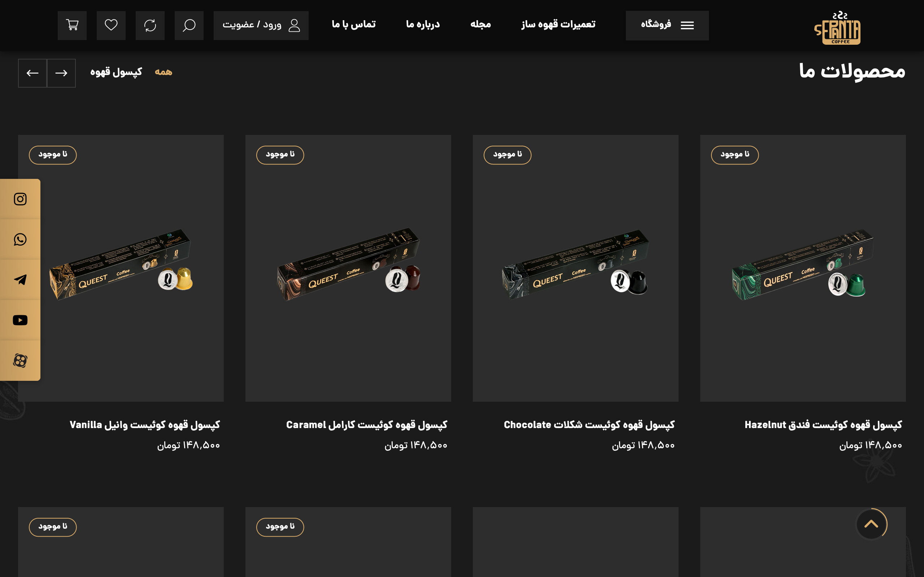Open the WhatsApp sidebar icon
Screen dimensions: 924x577
coord(20,239)
